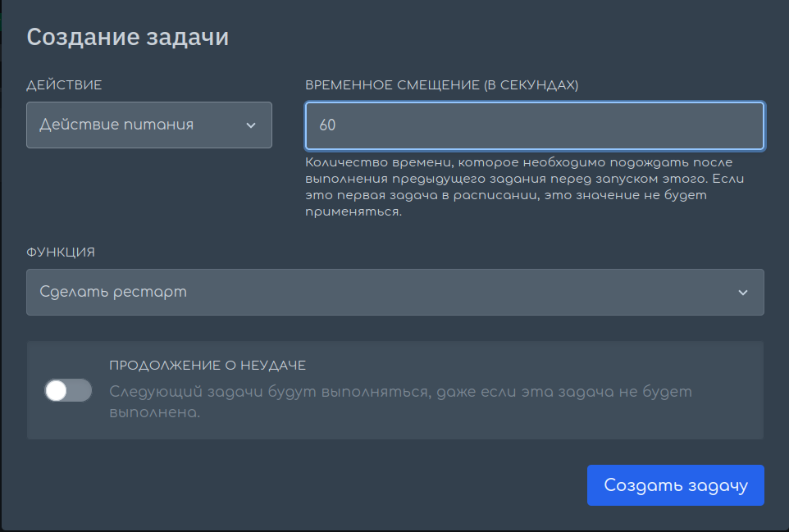Image resolution: width=789 pixels, height=532 pixels.
Task: Click the chevron arrow in the Действие selector
Action: tap(251, 125)
